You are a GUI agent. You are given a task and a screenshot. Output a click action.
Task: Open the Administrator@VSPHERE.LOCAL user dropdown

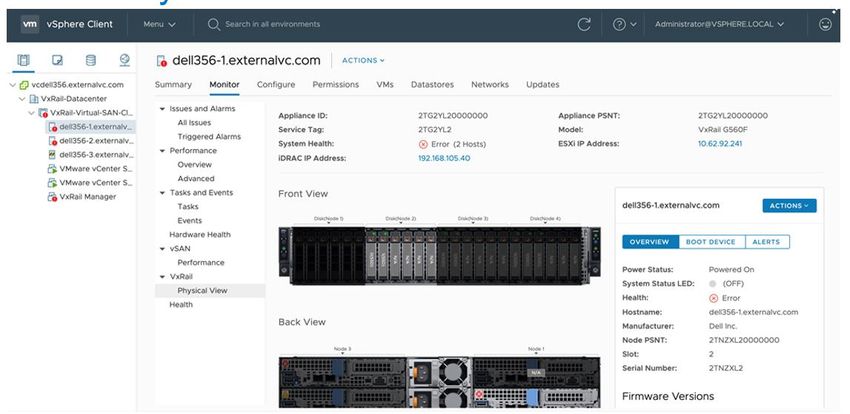(719, 24)
